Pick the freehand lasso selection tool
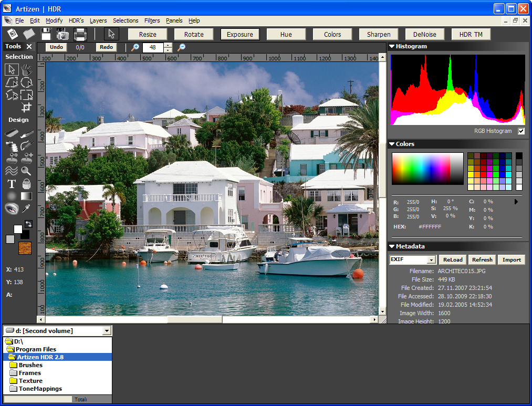Viewport: 532px width, 406px height. (12, 95)
